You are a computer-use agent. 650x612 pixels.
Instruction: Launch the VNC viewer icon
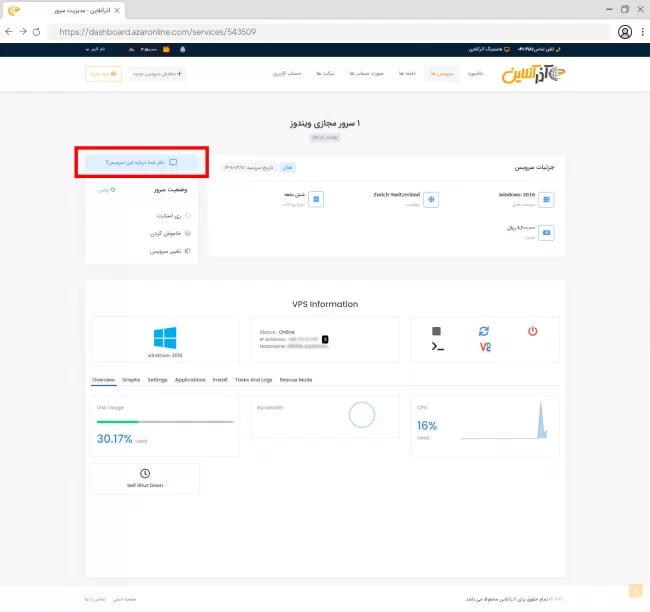click(485, 347)
